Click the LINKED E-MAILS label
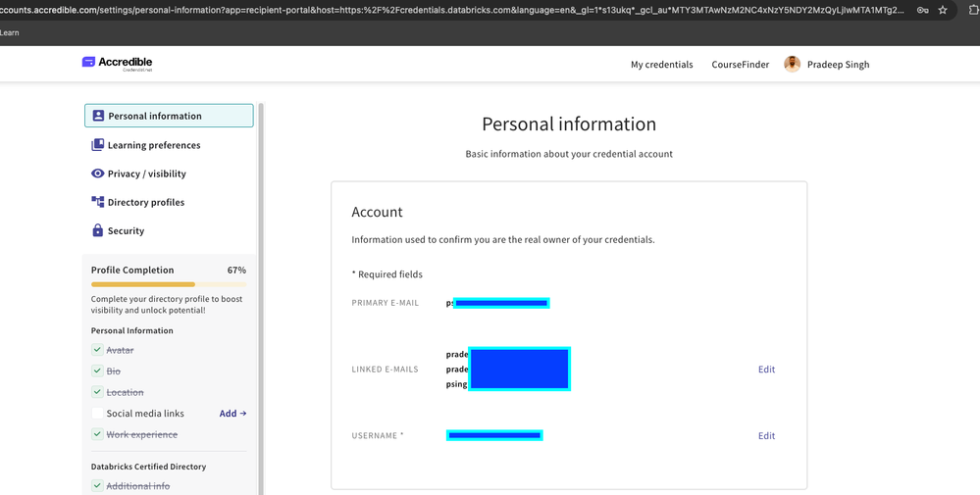The width and height of the screenshot is (980, 495). point(385,369)
